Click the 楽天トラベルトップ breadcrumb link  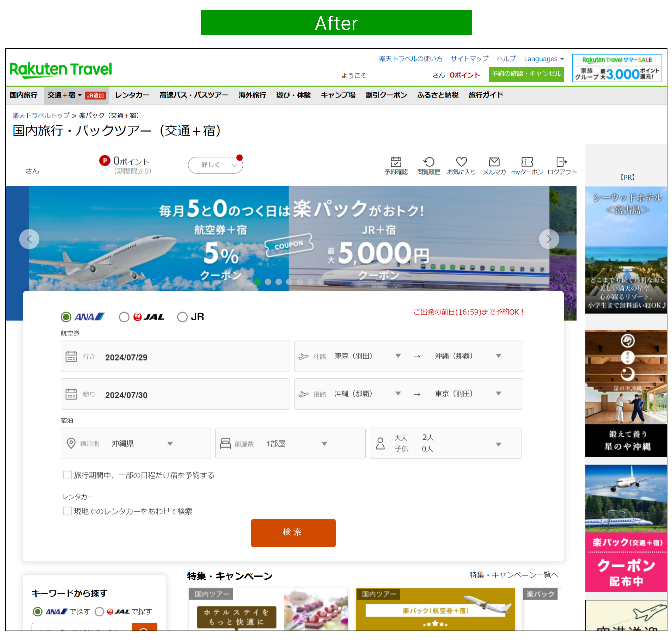[x=41, y=115]
